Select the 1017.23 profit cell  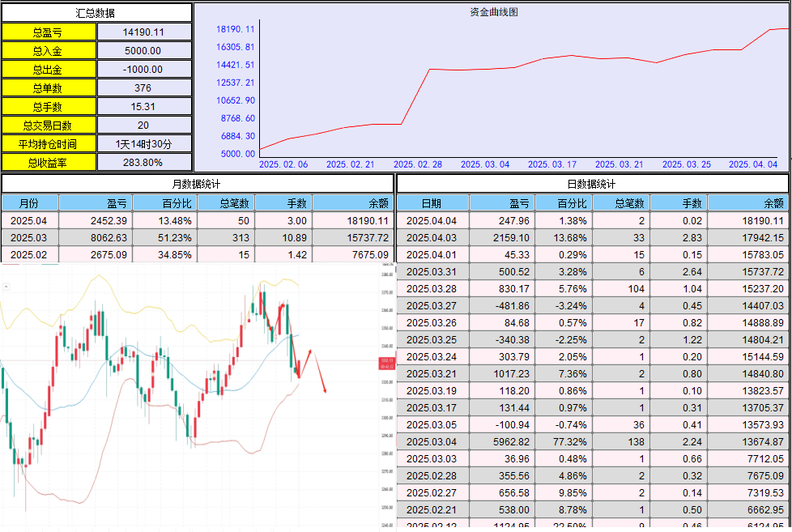(x=502, y=374)
